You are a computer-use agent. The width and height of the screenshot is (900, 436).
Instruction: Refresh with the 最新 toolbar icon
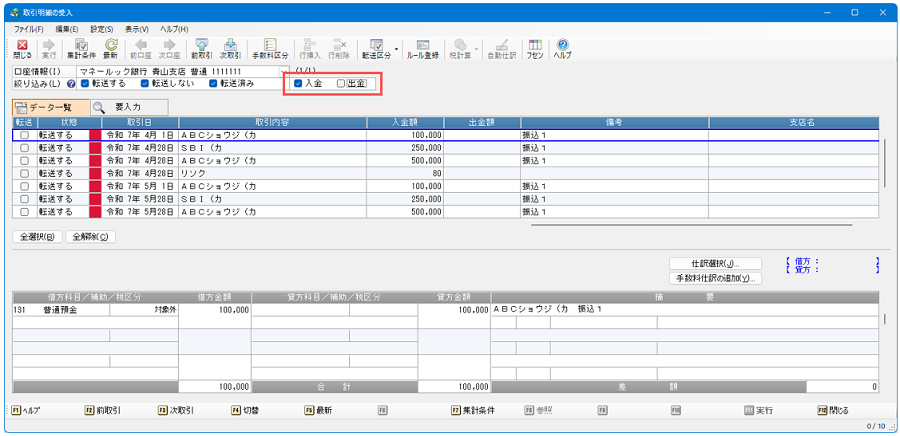111,49
